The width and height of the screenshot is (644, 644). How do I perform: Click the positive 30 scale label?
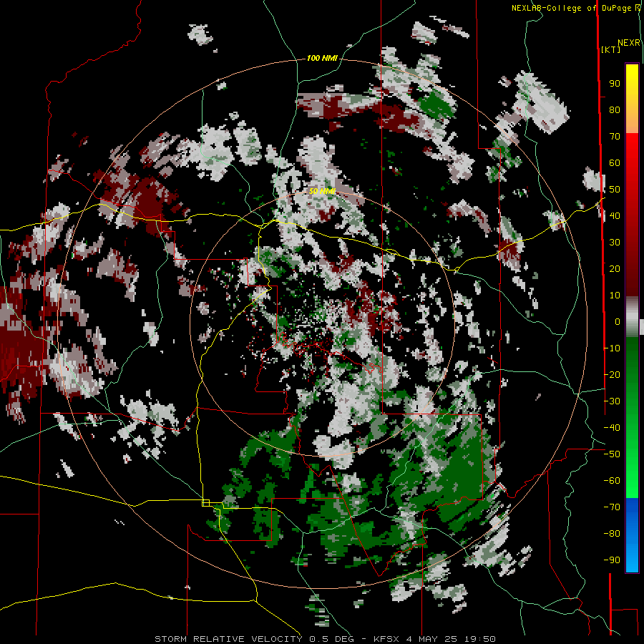[615, 243]
